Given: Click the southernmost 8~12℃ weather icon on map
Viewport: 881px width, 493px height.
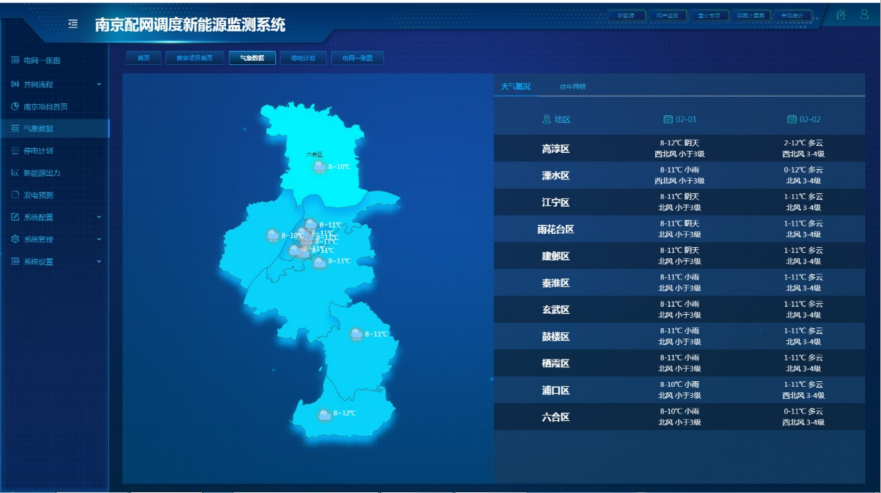Looking at the screenshot, I should click(325, 414).
